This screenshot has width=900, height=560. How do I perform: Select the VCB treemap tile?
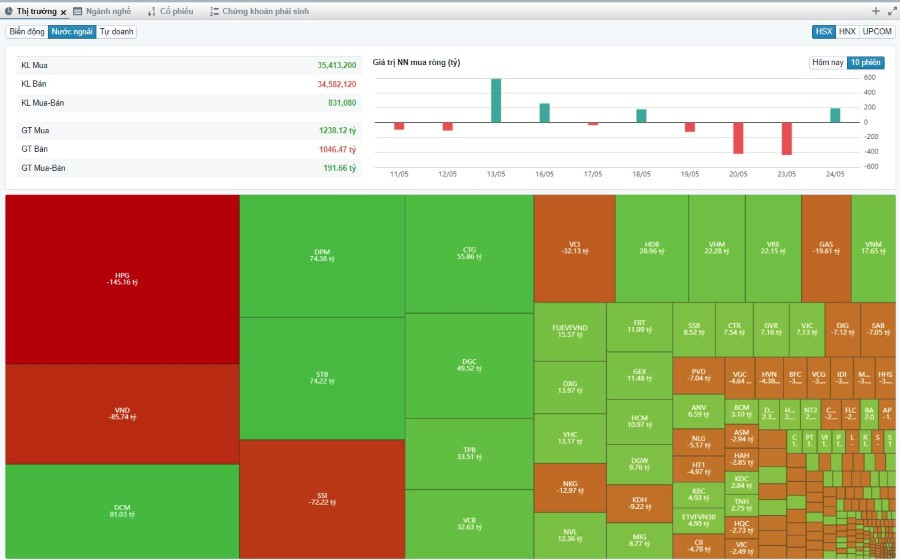pyautogui.click(x=469, y=523)
